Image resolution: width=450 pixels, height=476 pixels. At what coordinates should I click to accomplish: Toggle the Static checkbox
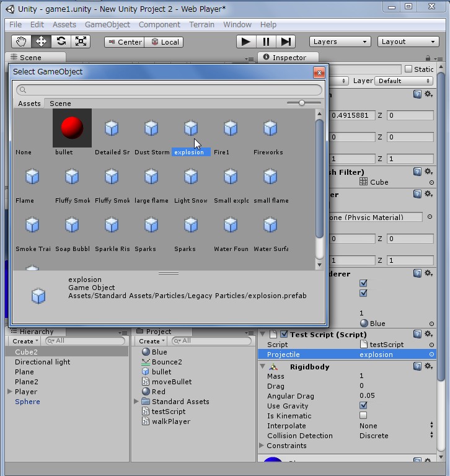(x=408, y=69)
